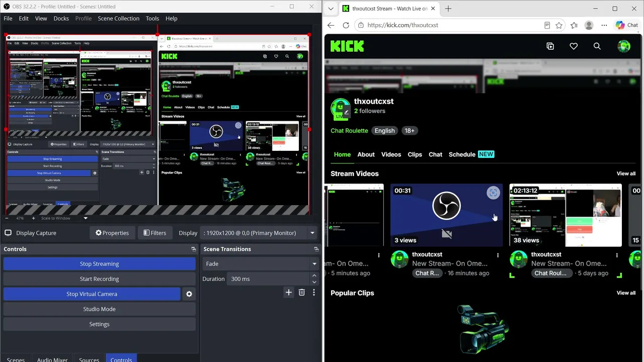Open the Tools menu in OBS
The image size is (644, 362).
(x=152, y=19)
